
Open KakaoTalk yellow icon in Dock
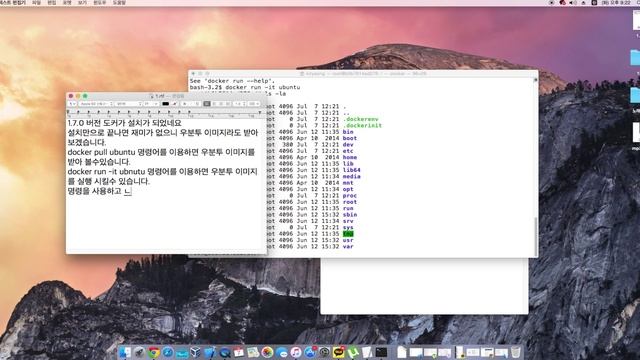click(338, 352)
